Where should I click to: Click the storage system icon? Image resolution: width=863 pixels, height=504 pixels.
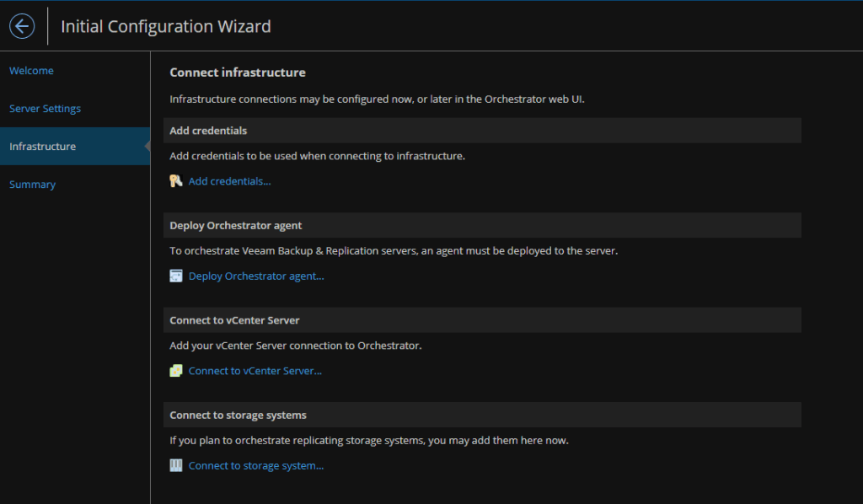(175, 465)
